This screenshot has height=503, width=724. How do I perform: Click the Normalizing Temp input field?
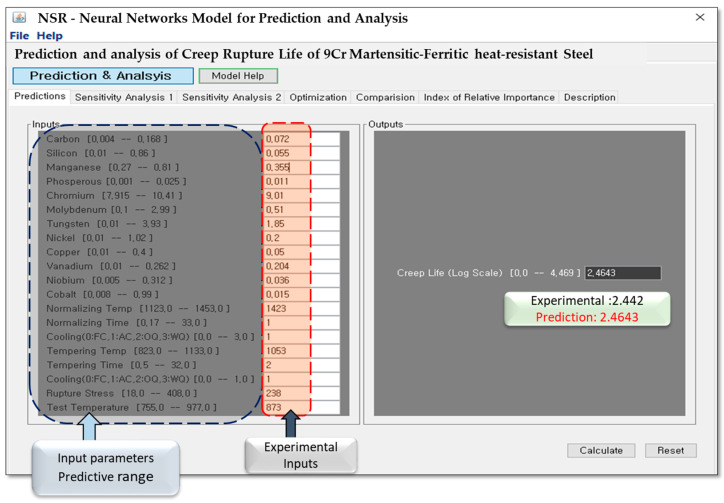302,309
